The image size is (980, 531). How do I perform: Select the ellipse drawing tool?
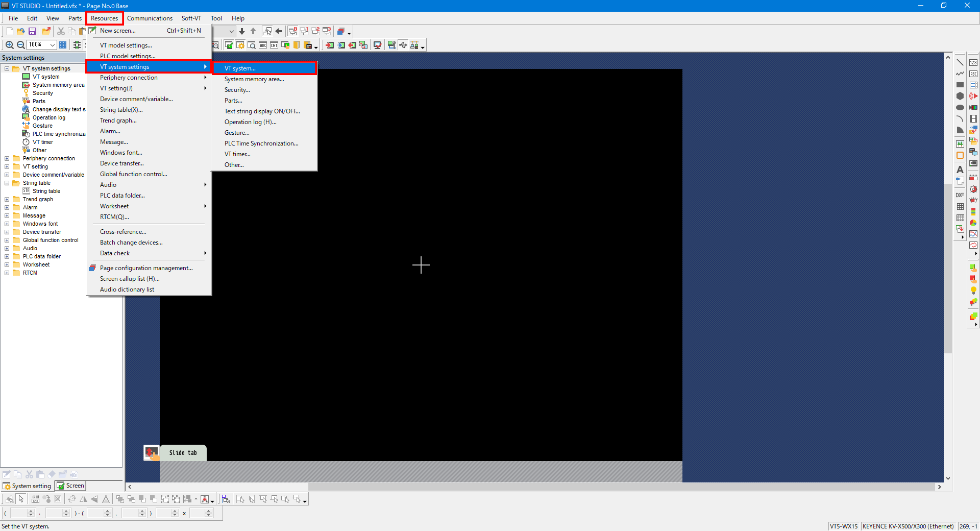coord(960,107)
